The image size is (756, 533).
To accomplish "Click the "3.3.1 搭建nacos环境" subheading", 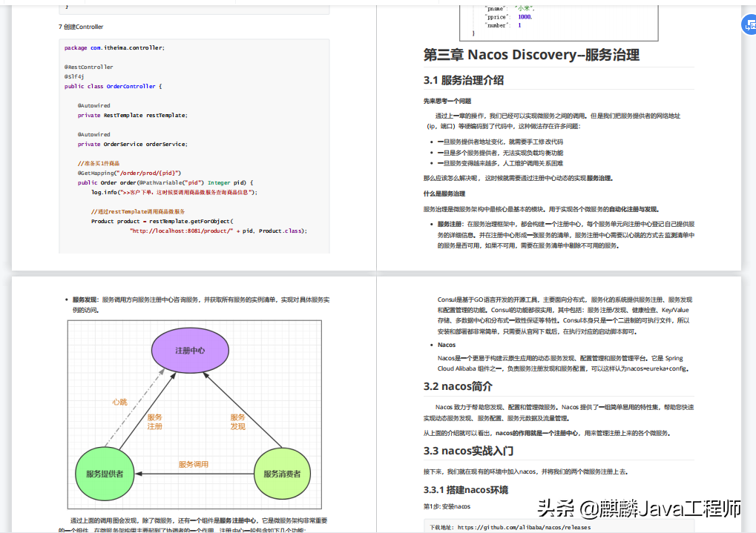I will pyautogui.click(x=466, y=490).
